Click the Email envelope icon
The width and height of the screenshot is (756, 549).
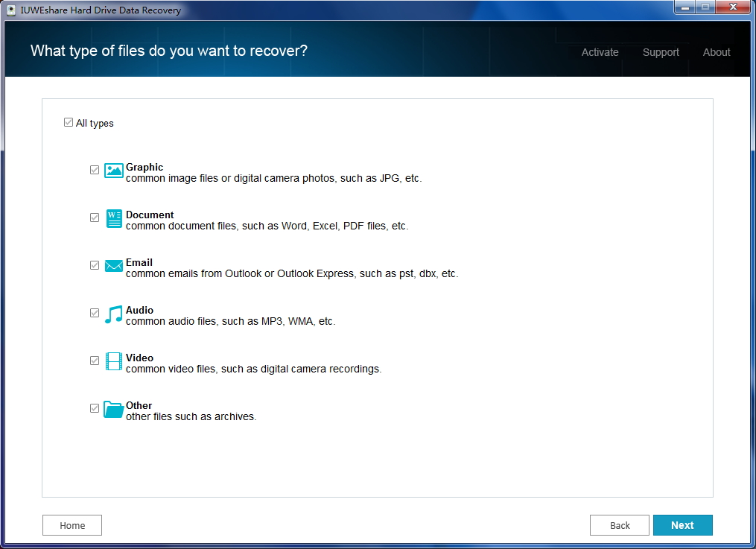(x=113, y=265)
